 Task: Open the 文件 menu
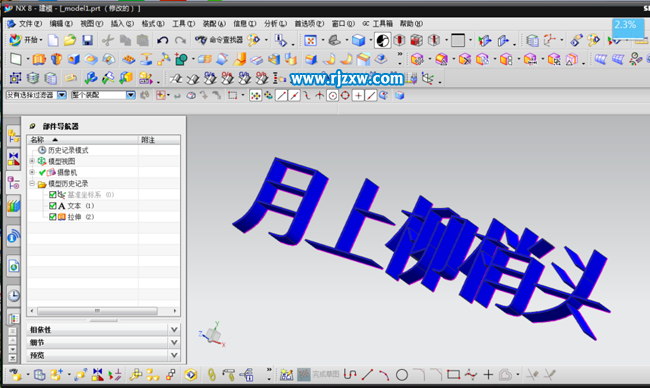tap(30, 24)
